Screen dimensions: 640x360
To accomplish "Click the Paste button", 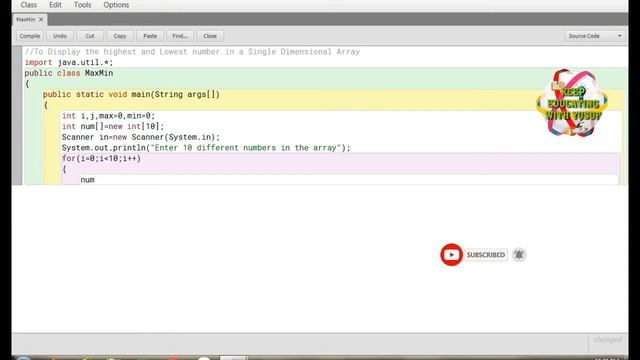I will [150, 36].
